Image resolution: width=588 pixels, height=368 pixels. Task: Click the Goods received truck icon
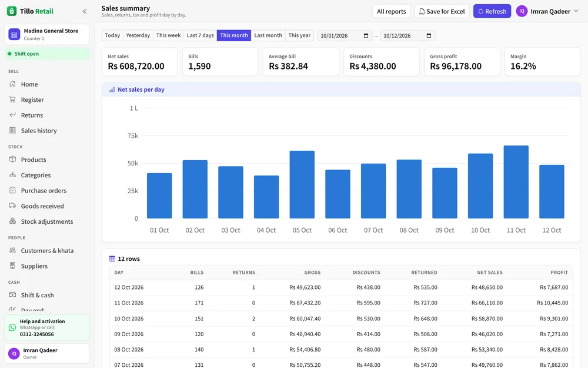click(13, 205)
